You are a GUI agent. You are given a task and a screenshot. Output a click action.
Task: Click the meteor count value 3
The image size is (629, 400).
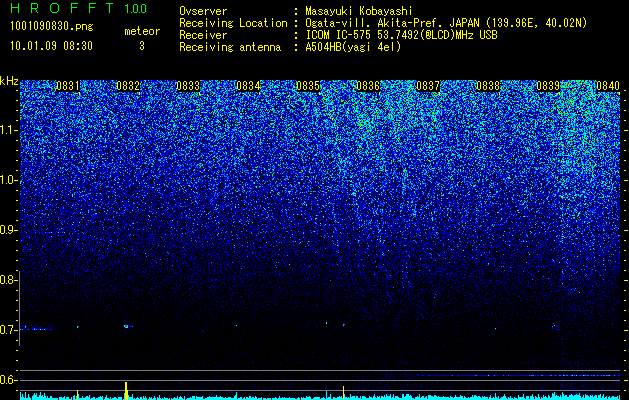coord(142,46)
